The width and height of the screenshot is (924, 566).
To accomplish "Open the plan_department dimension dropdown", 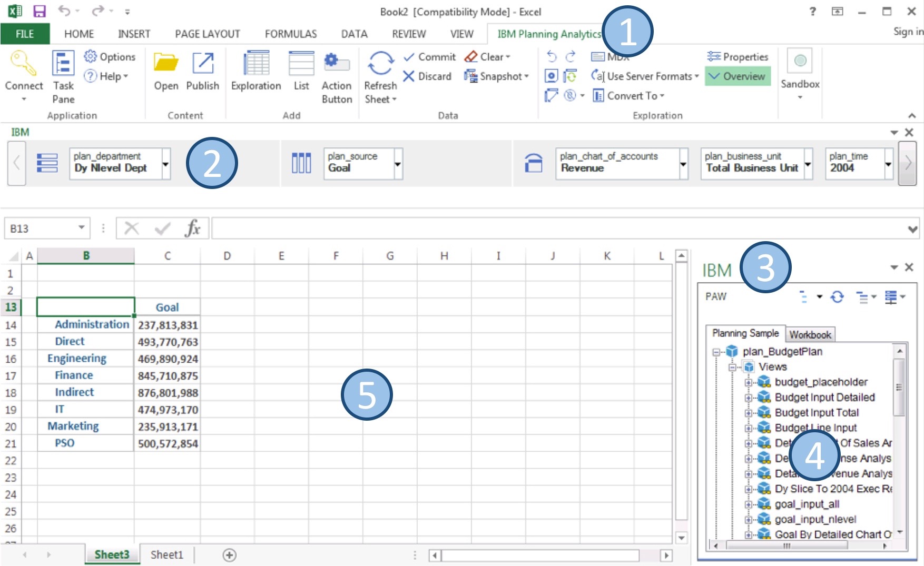I will (x=166, y=164).
